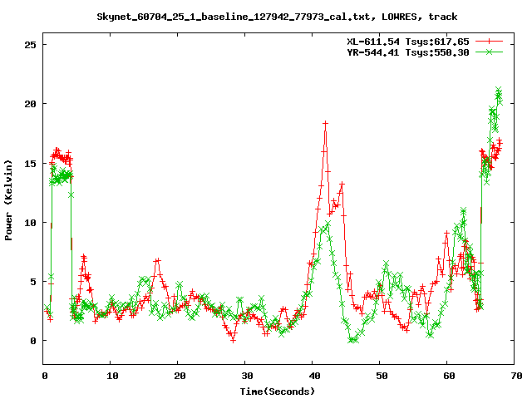Click the x-axis tick label 40

pos(314,376)
